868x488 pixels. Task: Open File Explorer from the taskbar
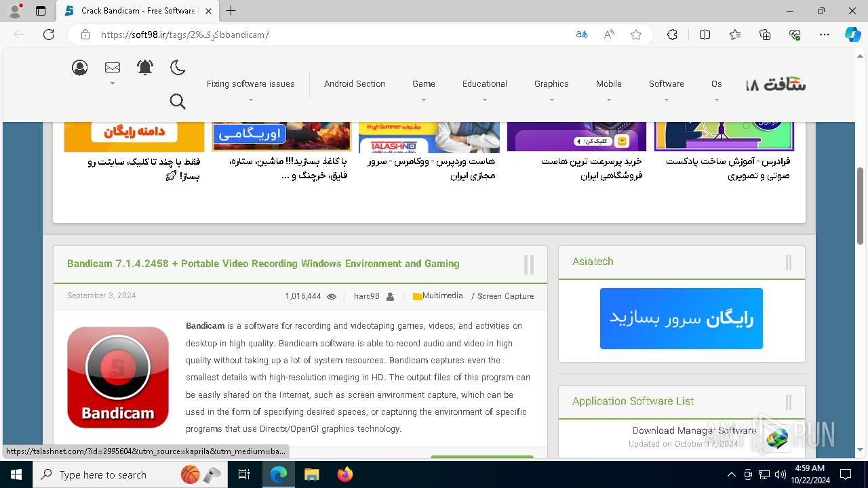311,474
